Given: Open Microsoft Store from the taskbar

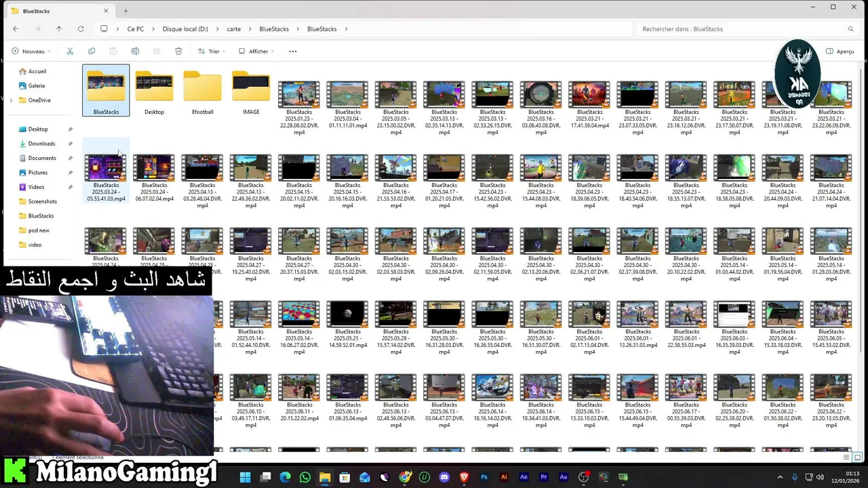Looking at the screenshot, I should pos(345,477).
